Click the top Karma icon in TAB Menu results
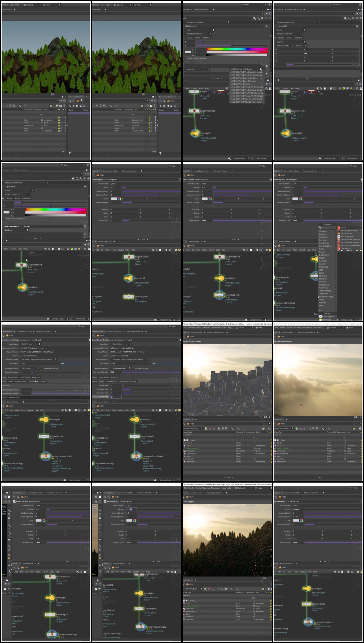This screenshot has height=643, width=364. click(x=339, y=228)
